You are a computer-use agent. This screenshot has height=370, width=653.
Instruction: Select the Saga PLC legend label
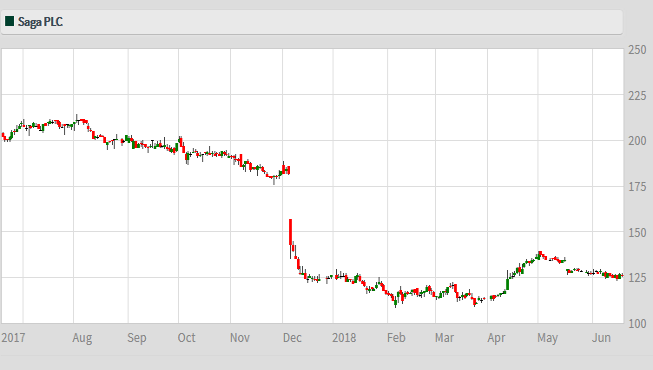tap(40, 22)
